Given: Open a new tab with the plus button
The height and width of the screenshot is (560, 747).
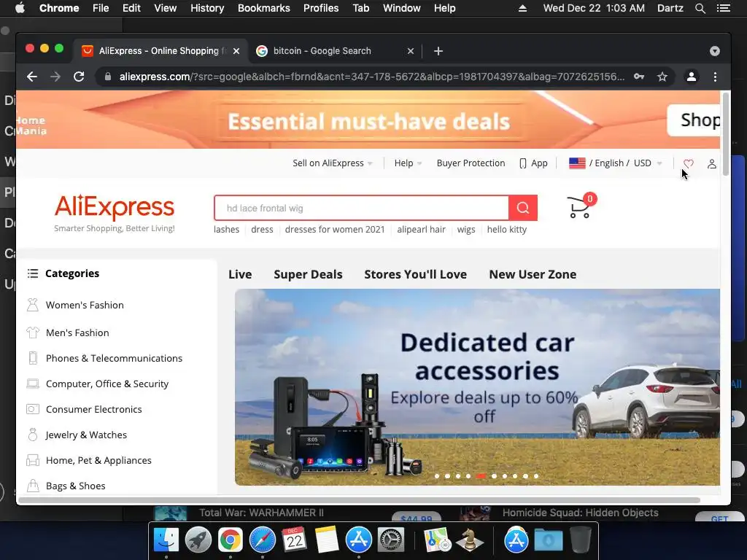Looking at the screenshot, I should click(438, 51).
